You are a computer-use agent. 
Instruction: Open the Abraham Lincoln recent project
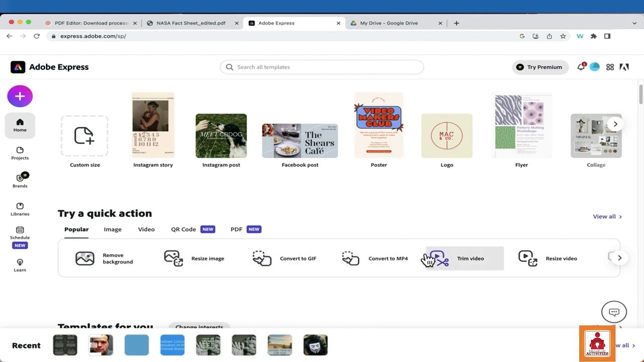(x=172, y=345)
